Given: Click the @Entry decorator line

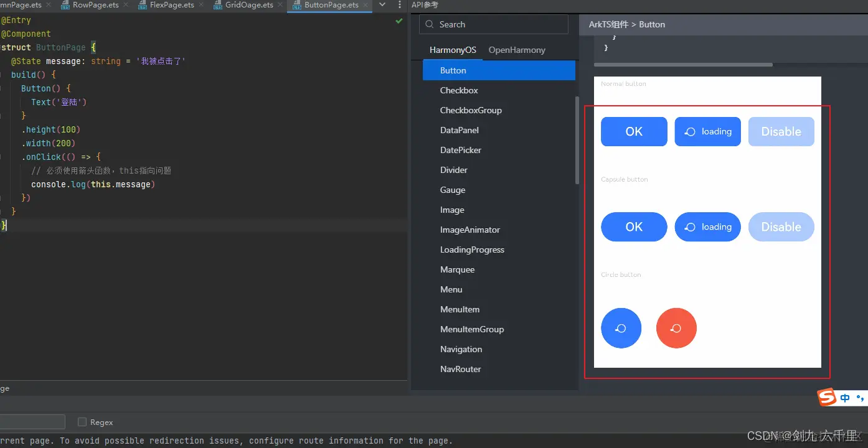Looking at the screenshot, I should pos(16,20).
